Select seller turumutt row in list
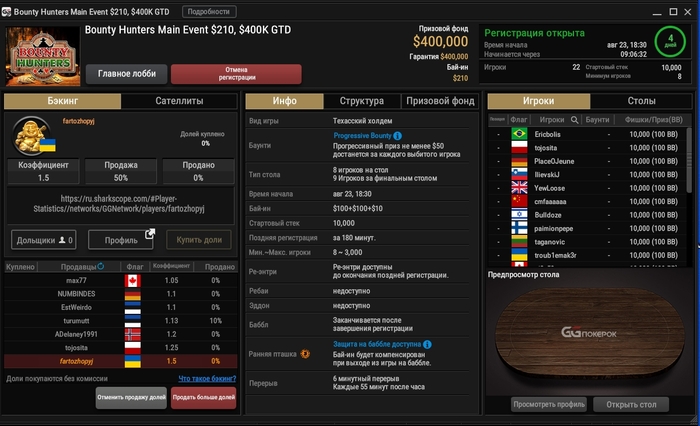Image resolution: width=700 pixels, height=426 pixels. click(121, 321)
